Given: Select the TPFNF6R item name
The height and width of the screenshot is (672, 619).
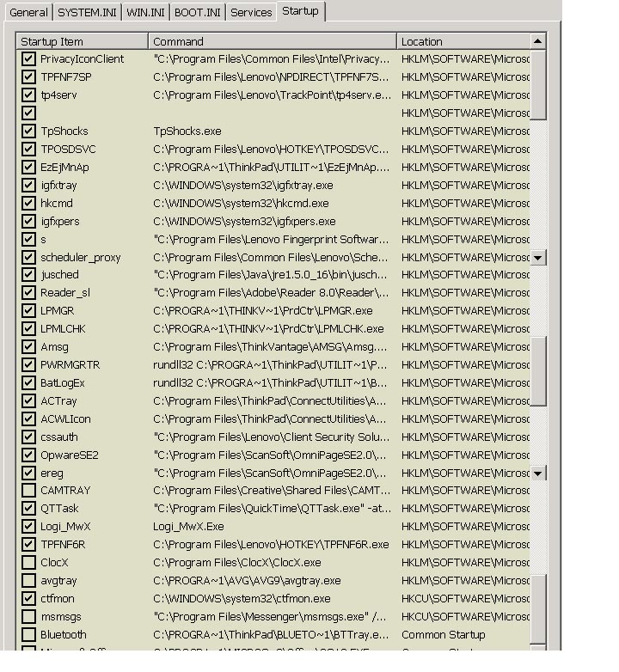Looking at the screenshot, I should [x=63, y=544].
